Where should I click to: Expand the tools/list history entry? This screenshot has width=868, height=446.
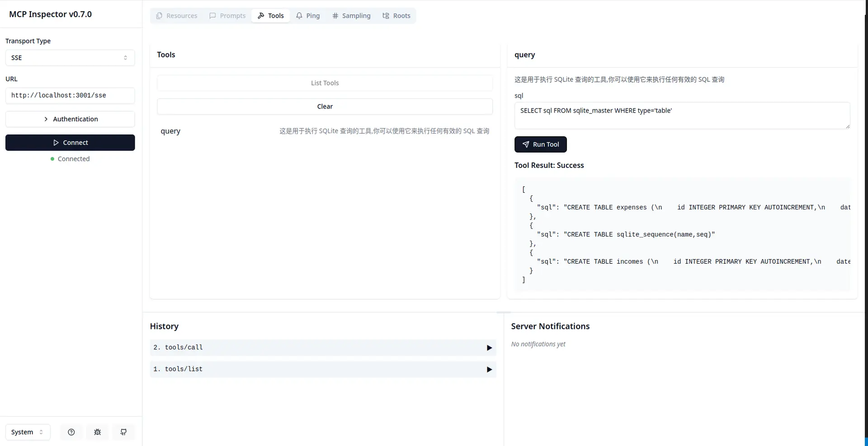pos(322,369)
